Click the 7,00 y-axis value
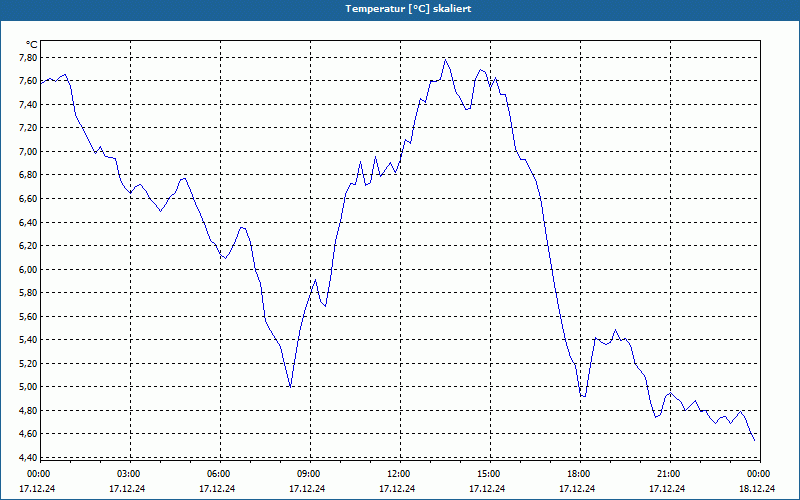This screenshot has width=800, height=500. [28, 152]
